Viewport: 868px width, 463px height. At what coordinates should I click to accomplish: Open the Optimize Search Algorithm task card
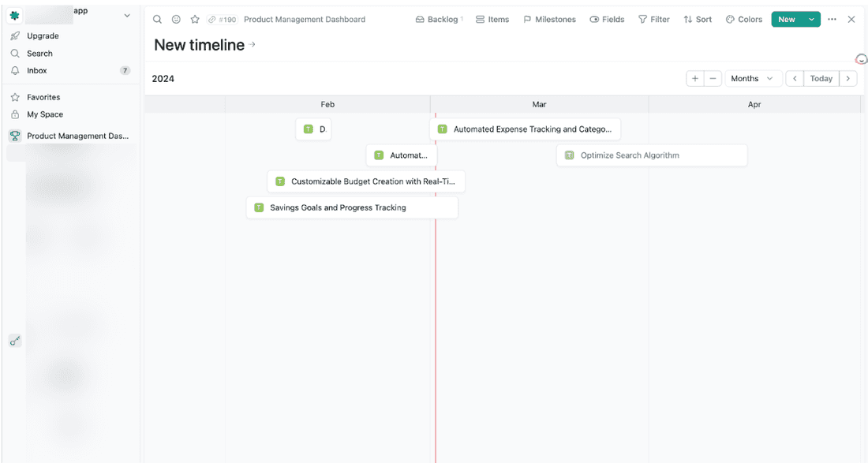tap(652, 155)
